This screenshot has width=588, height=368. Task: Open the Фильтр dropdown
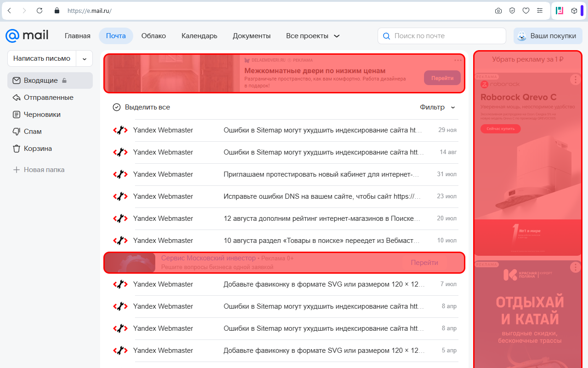(437, 107)
